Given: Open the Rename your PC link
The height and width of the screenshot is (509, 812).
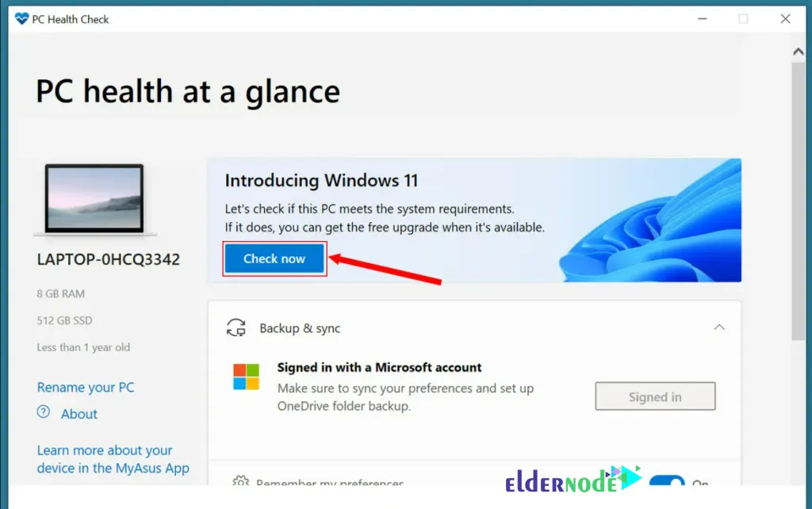Looking at the screenshot, I should click(86, 388).
